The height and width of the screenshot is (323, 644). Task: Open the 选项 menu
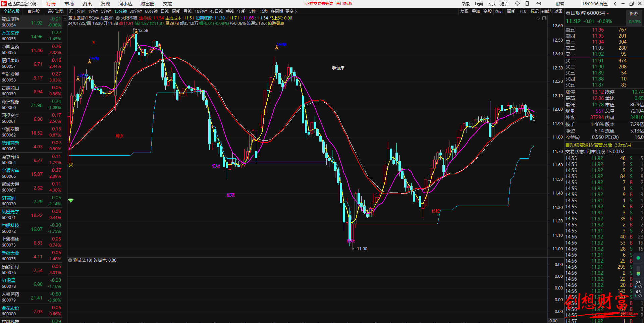click(x=504, y=4)
